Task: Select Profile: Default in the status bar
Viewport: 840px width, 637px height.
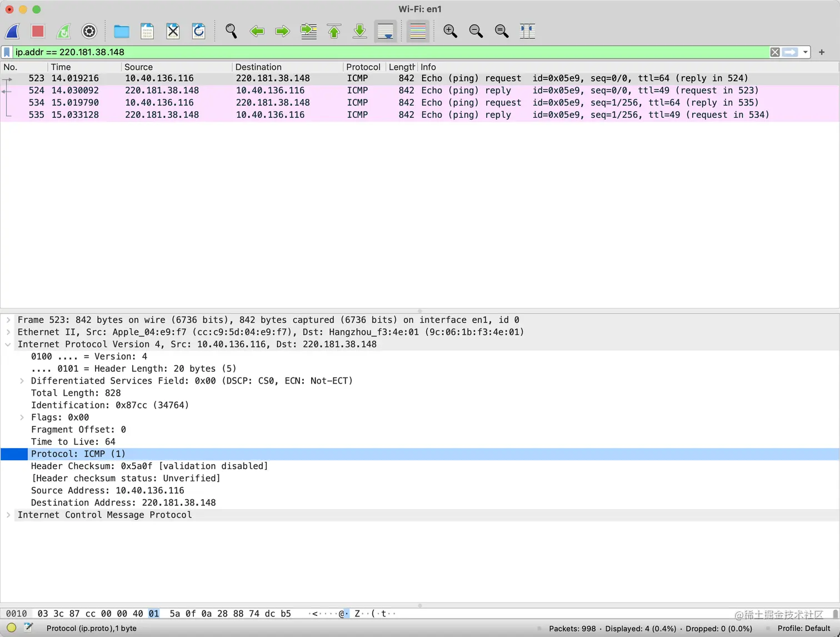Action: pos(803,629)
